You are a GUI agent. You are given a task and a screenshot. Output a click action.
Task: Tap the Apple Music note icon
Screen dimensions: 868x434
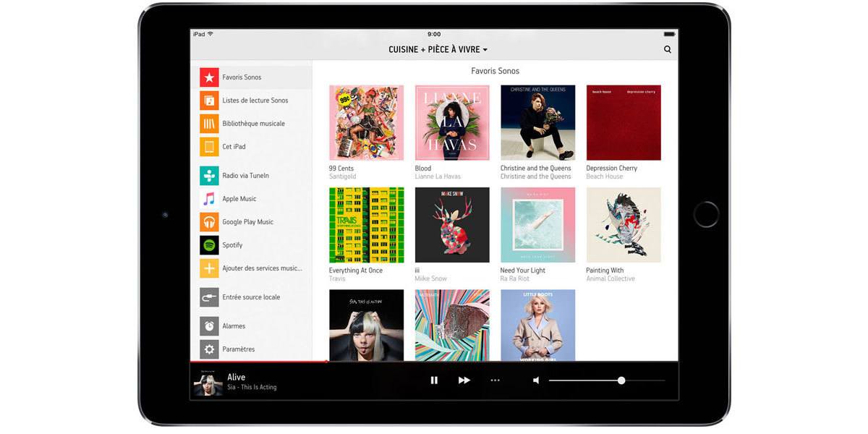coord(209,199)
